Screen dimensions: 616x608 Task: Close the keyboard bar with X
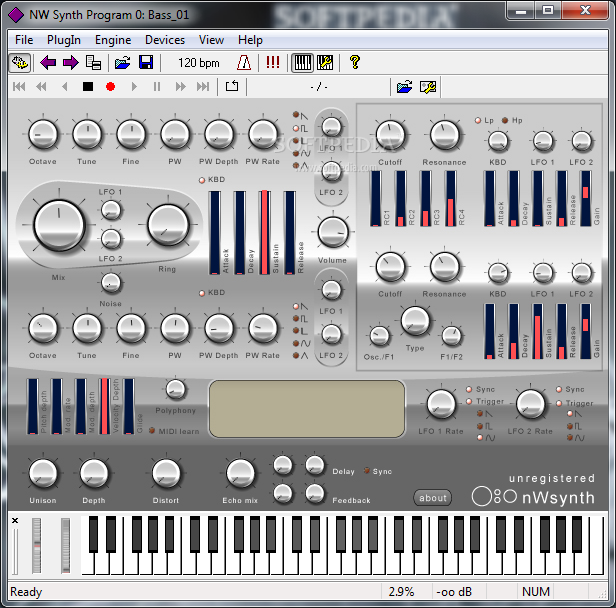(x=15, y=520)
